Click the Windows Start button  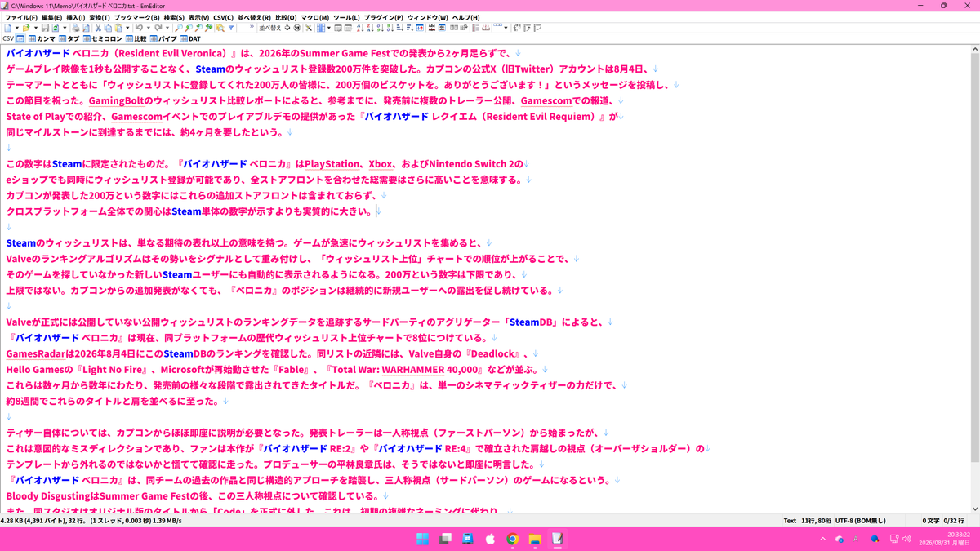pyautogui.click(x=422, y=539)
